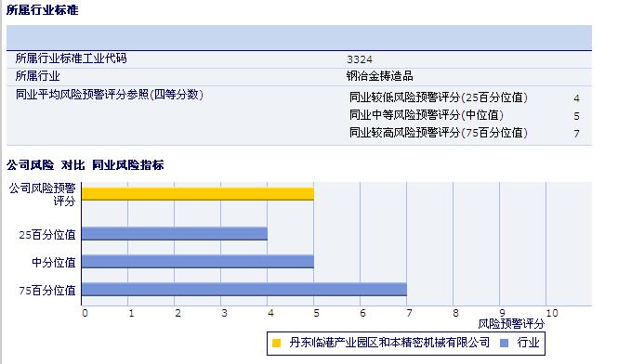Click the 同业中等风险预警评分(中位值) label

[427, 115]
